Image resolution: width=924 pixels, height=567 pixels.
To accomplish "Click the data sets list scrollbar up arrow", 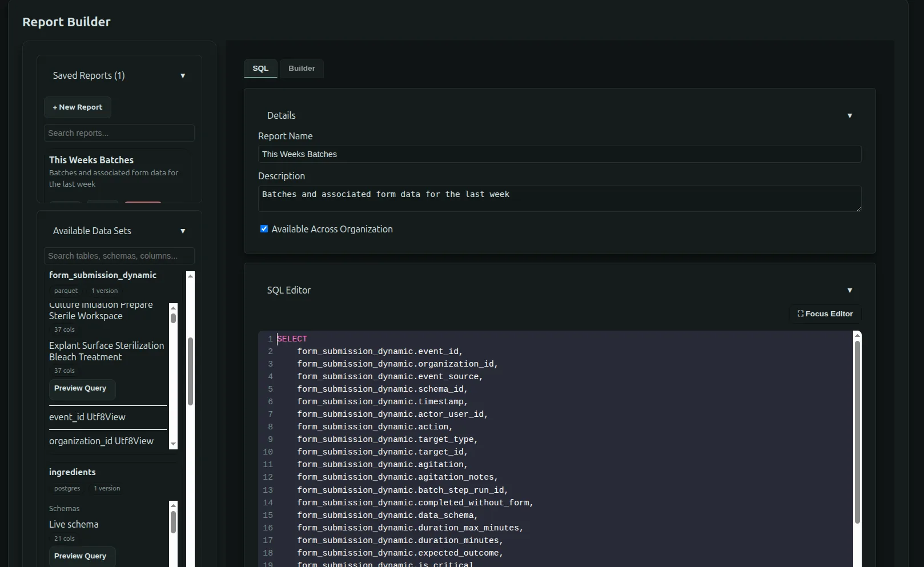I will pyautogui.click(x=191, y=276).
